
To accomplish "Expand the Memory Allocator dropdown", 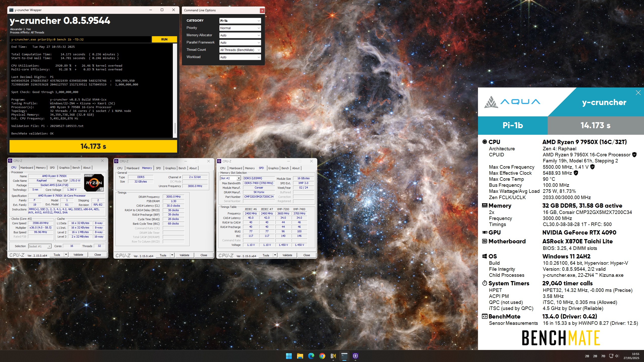I will [x=240, y=35].
